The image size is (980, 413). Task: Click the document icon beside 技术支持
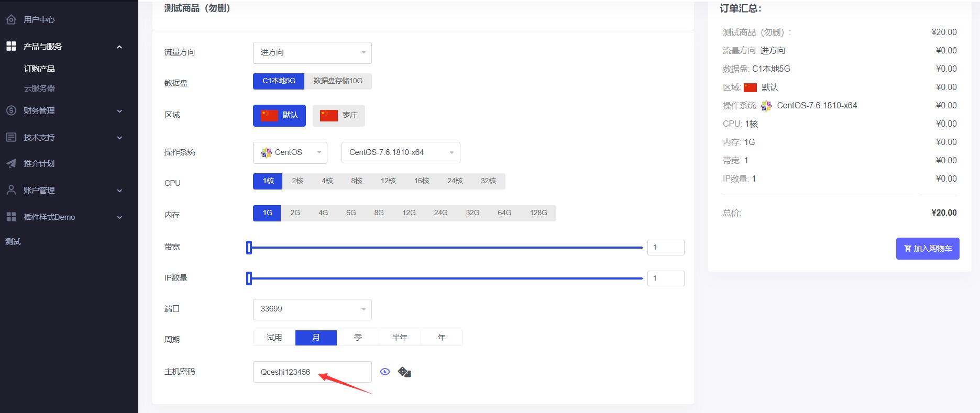(11, 137)
